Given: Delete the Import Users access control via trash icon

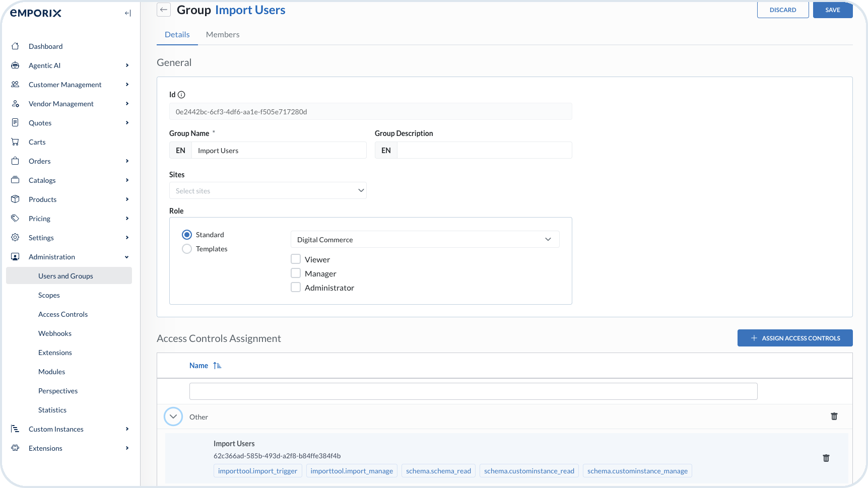Looking at the screenshot, I should tap(826, 458).
